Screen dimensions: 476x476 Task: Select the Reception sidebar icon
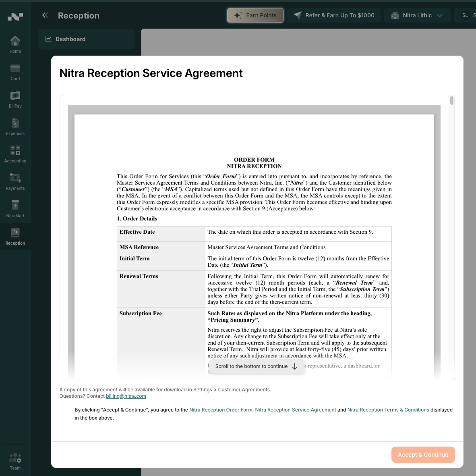tap(15, 233)
